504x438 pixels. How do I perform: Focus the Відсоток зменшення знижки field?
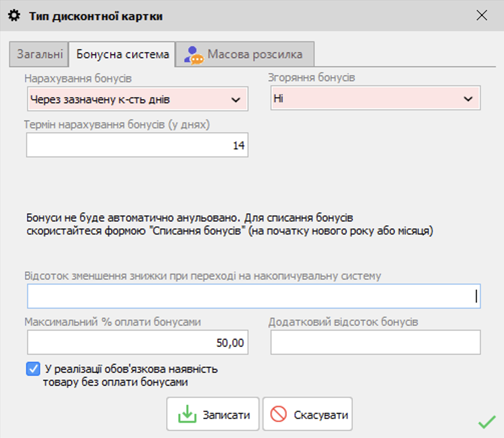[x=254, y=296]
